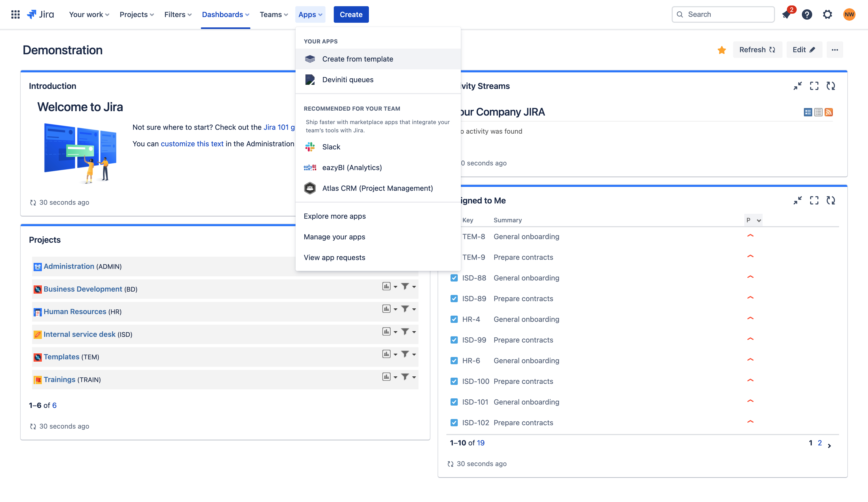Toggle the checkbox for ISD-101
This screenshot has width=868, height=502.
[x=454, y=402]
